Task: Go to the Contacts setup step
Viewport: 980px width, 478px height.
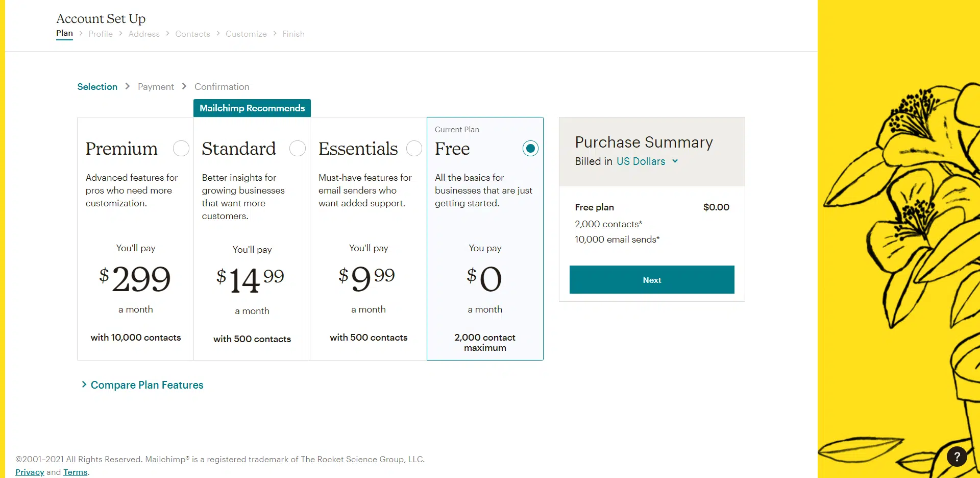Action: (x=192, y=34)
